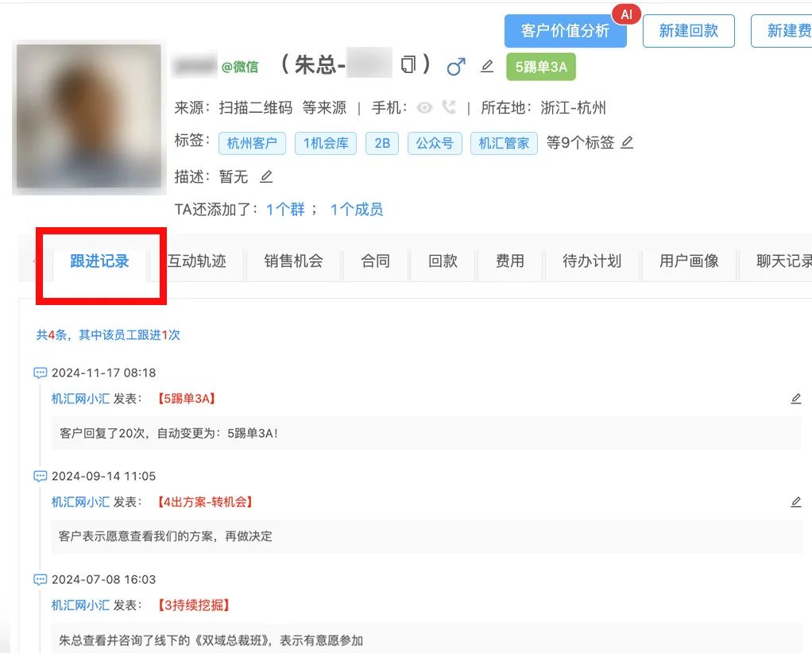
Task: Click the @微信 channel label
Action: [240, 67]
